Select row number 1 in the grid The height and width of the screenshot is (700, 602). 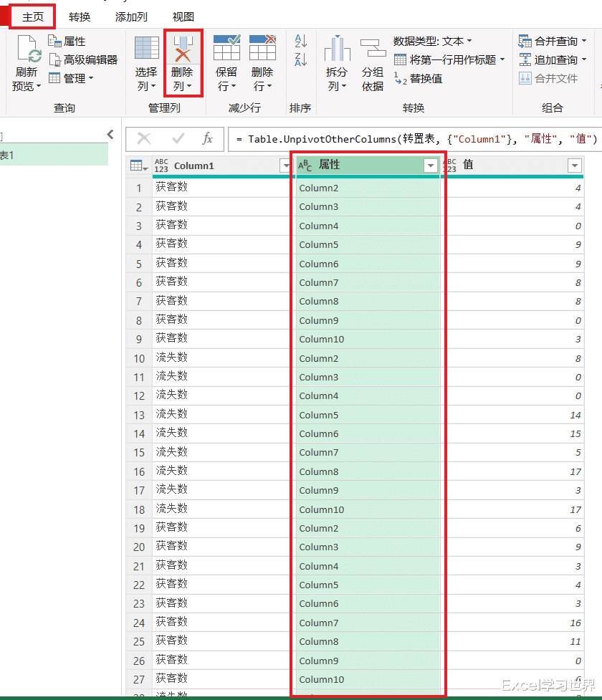[x=139, y=188]
